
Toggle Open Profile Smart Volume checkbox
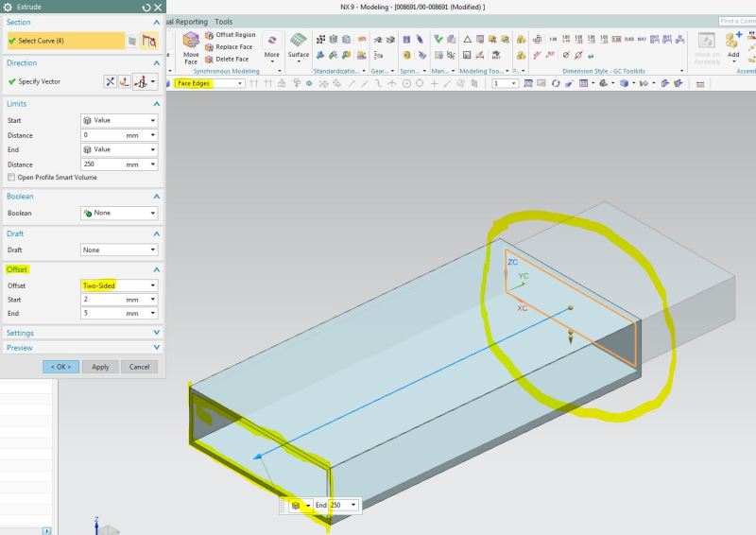(11, 178)
